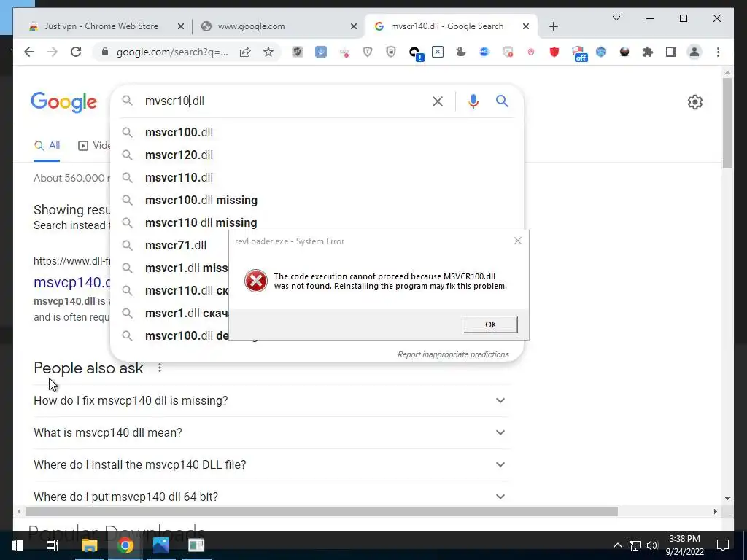Share this page via address bar share icon

click(x=245, y=52)
